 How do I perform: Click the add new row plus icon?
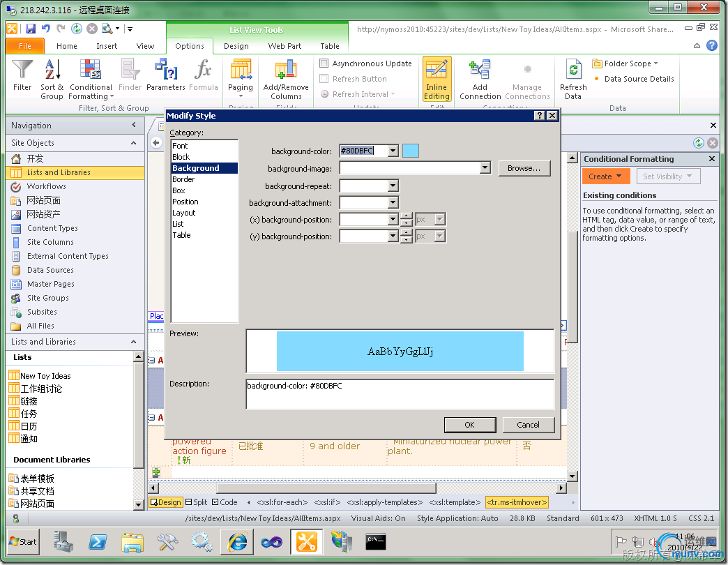(x=156, y=473)
